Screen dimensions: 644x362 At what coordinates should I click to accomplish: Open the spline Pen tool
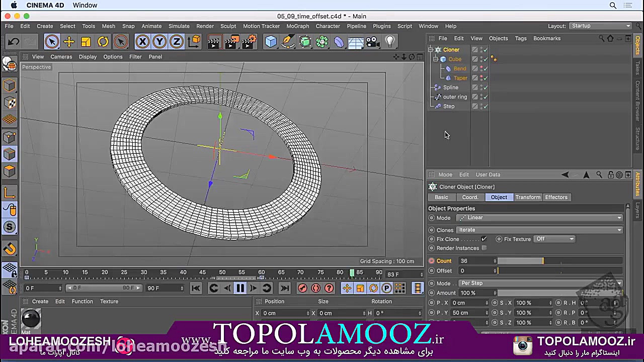[x=288, y=42]
